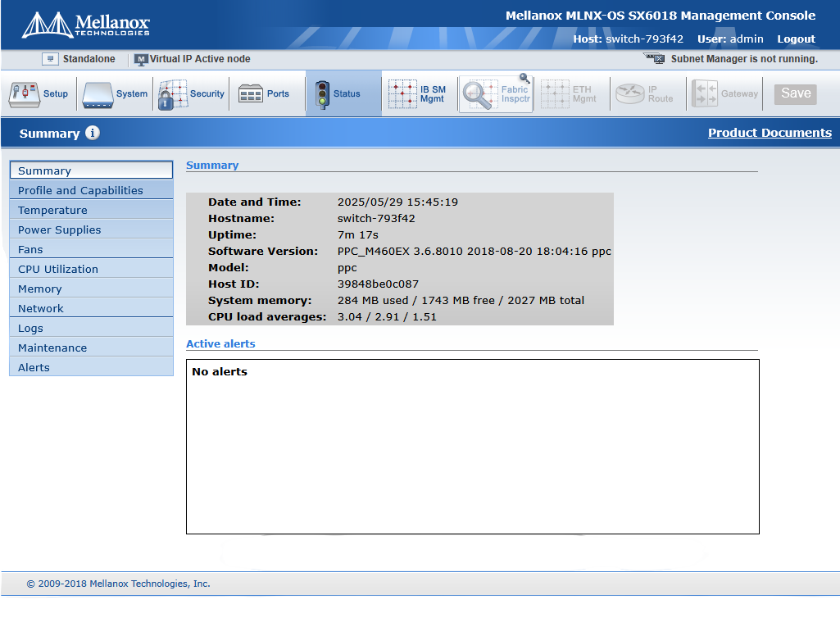Viewport: 840px width, 627px height.
Task: Click the Host ID value 39848be0c087
Action: 379,284
